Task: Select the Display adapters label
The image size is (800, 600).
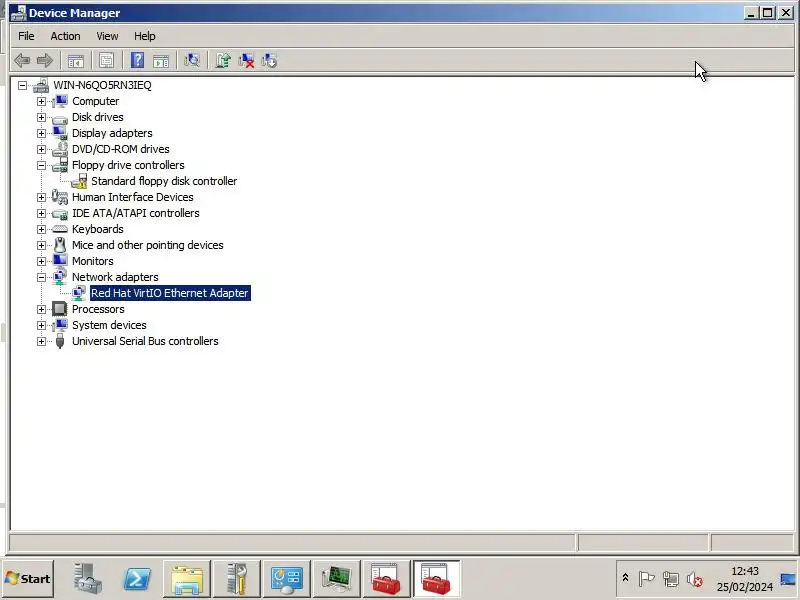Action: pyautogui.click(x=112, y=133)
